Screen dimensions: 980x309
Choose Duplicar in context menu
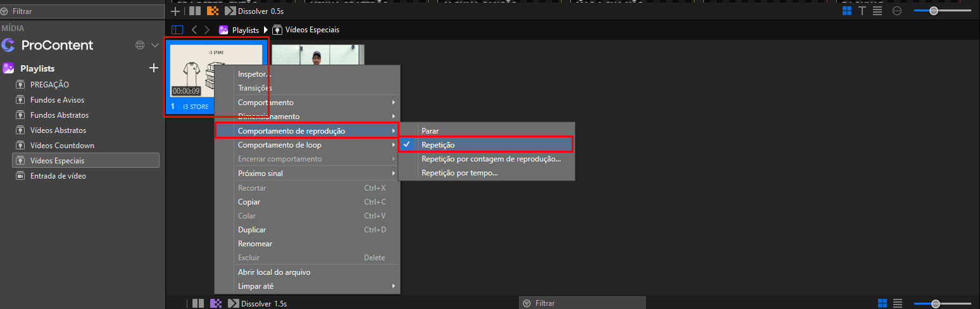tap(307, 229)
